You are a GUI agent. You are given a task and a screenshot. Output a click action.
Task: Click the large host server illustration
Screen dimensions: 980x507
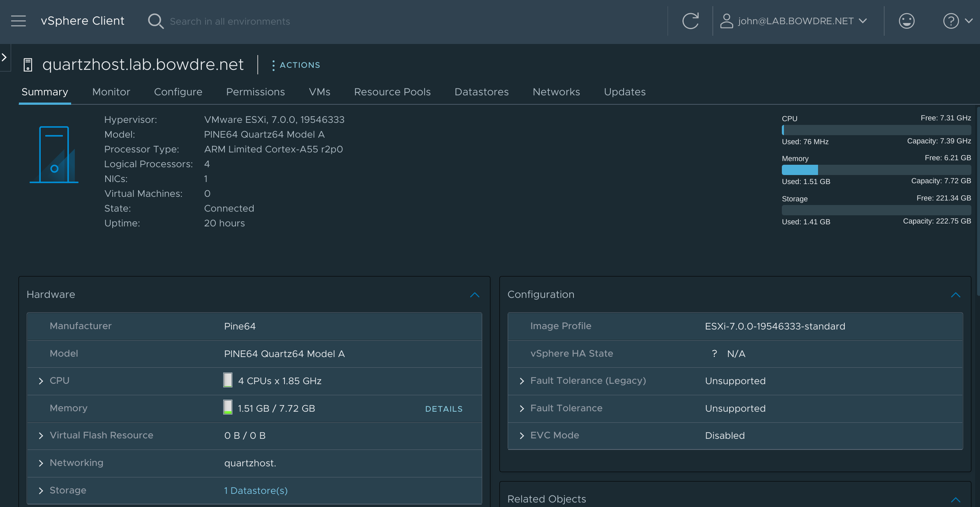tap(54, 154)
